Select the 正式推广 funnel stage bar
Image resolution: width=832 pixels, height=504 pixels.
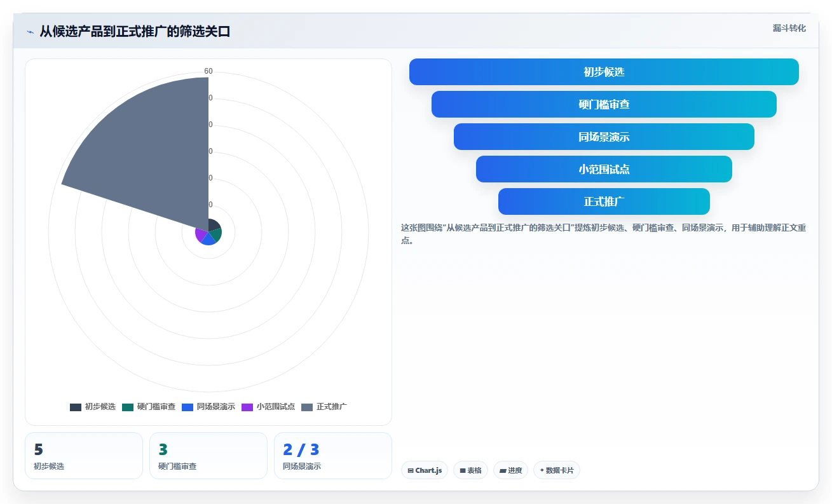tap(604, 201)
